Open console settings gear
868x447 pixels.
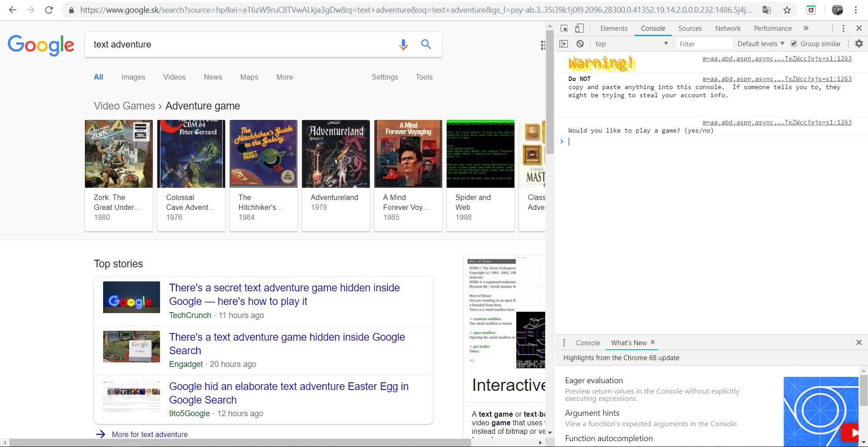click(859, 43)
